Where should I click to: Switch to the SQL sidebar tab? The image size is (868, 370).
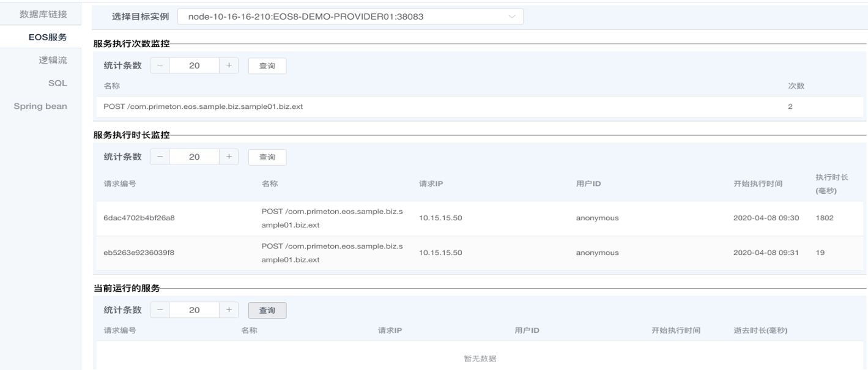(x=57, y=83)
